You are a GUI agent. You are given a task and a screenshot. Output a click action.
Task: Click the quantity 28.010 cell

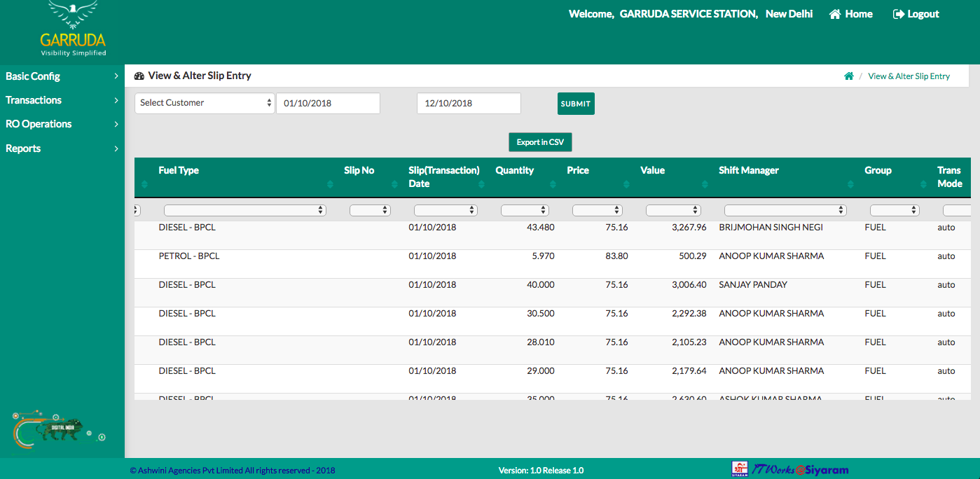541,342
